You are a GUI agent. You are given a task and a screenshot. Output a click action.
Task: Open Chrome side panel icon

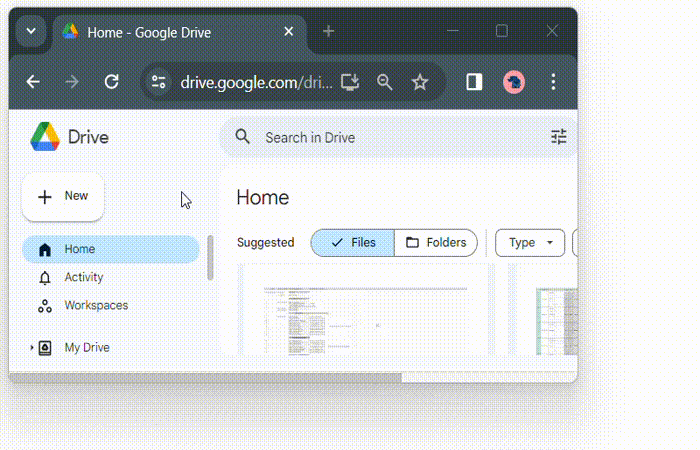[x=475, y=82]
